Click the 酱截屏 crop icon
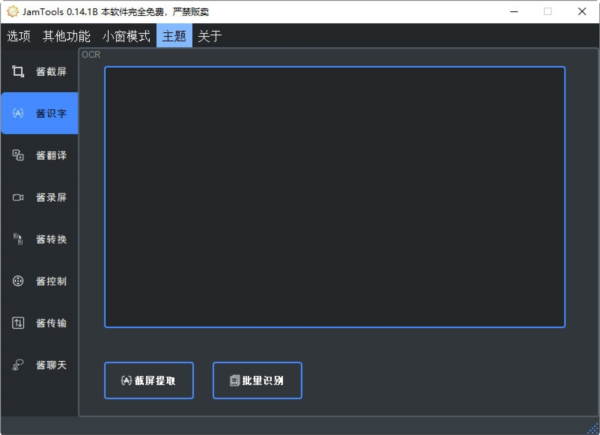This screenshot has width=600, height=435. [18, 71]
